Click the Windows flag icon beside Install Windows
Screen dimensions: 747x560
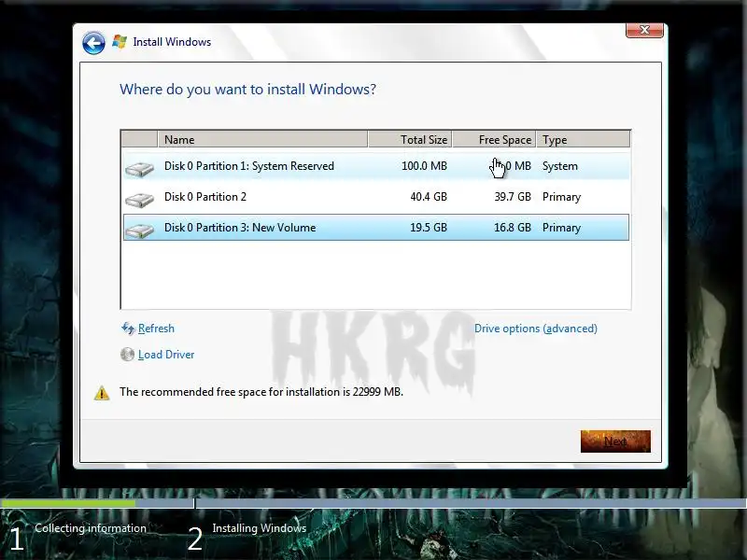pos(120,42)
